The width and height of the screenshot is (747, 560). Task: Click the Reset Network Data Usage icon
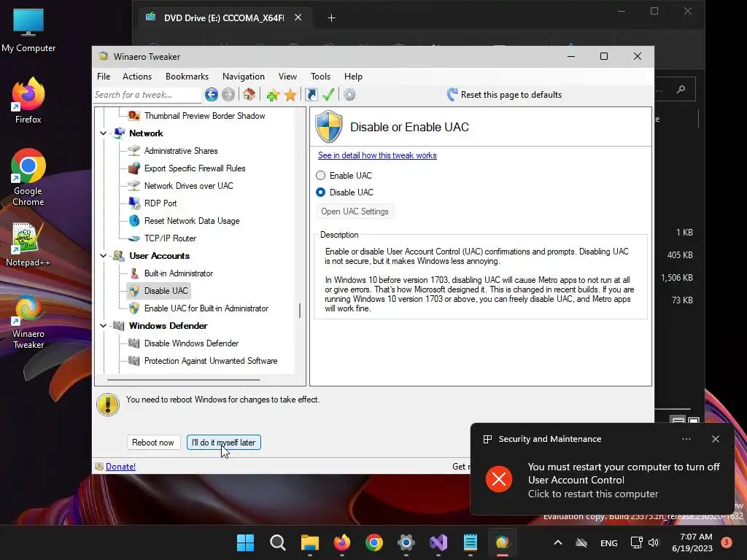tap(134, 220)
